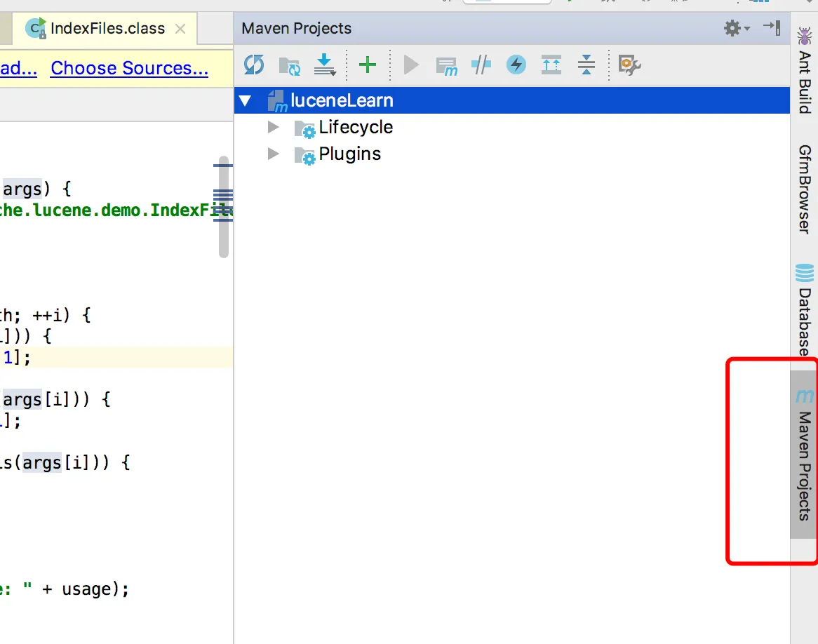Open Maven settings wrench icon
818x644 pixels.
(x=630, y=65)
